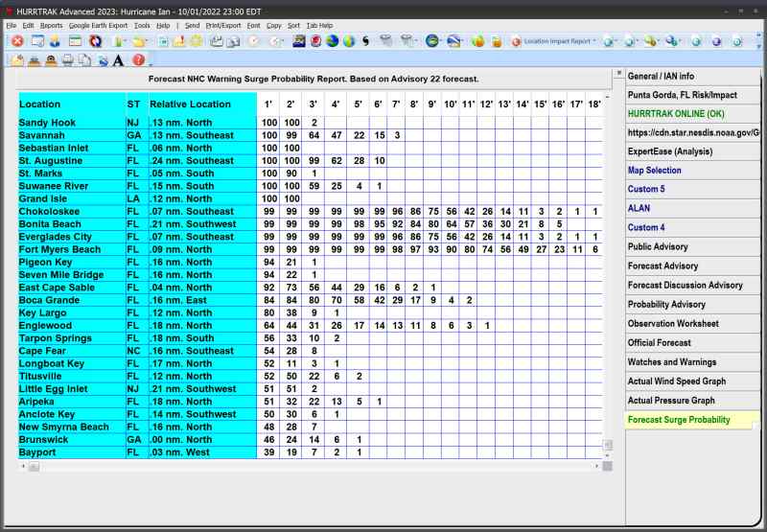Close the surge report panel with X

[x=618, y=73]
